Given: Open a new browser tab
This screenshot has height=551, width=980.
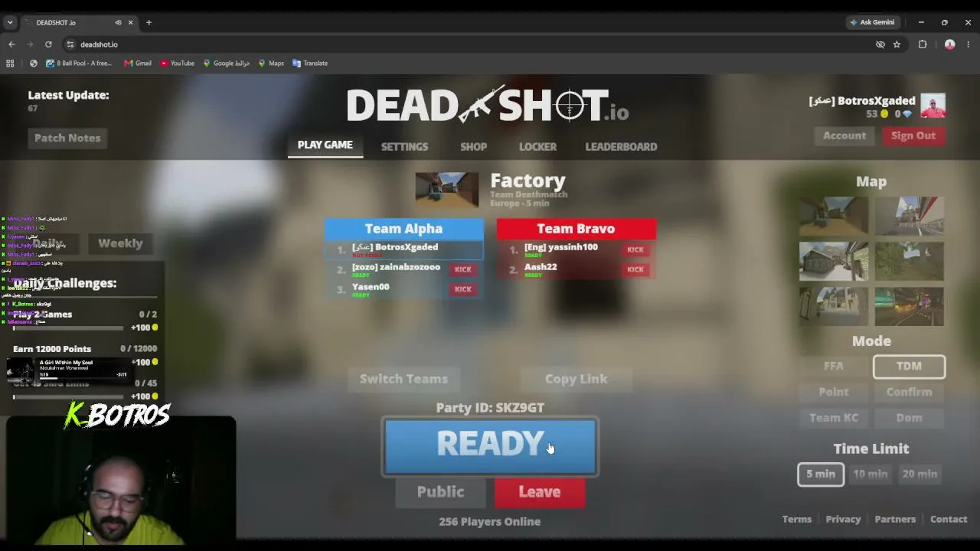Looking at the screenshot, I should [149, 23].
